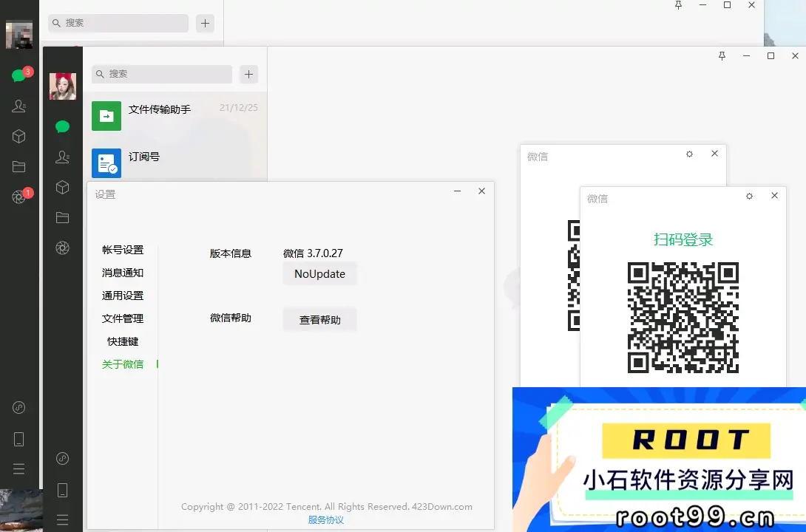Pin the QR login window with pin toggle

click(x=748, y=196)
